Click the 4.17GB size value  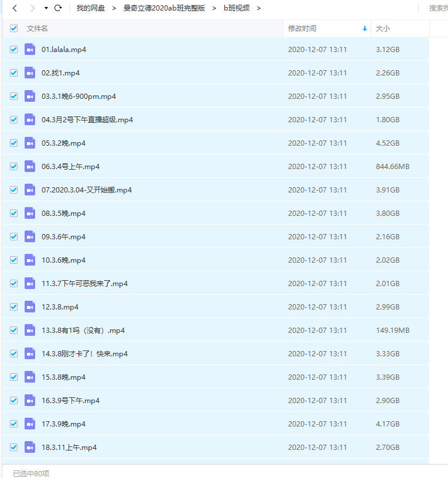(388, 424)
